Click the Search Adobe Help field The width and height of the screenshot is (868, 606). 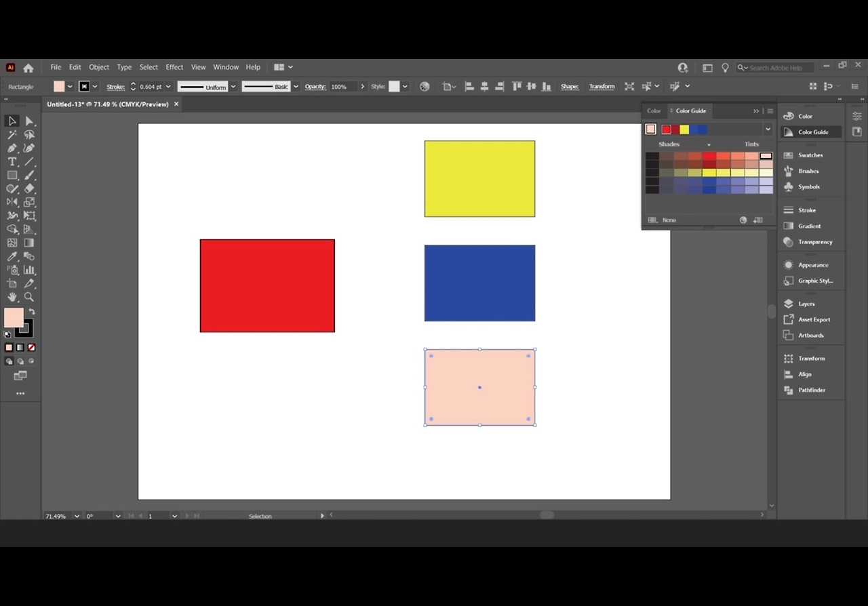[x=776, y=68]
